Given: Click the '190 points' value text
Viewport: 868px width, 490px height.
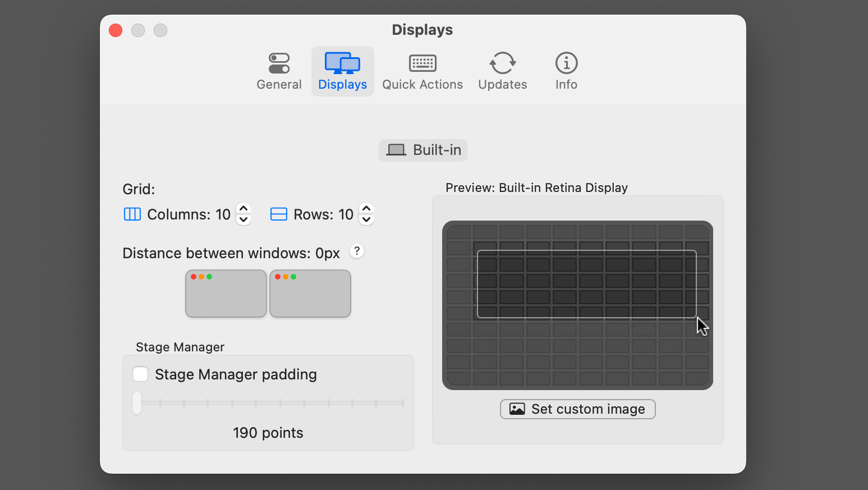Looking at the screenshot, I should (x=268, y=433).
